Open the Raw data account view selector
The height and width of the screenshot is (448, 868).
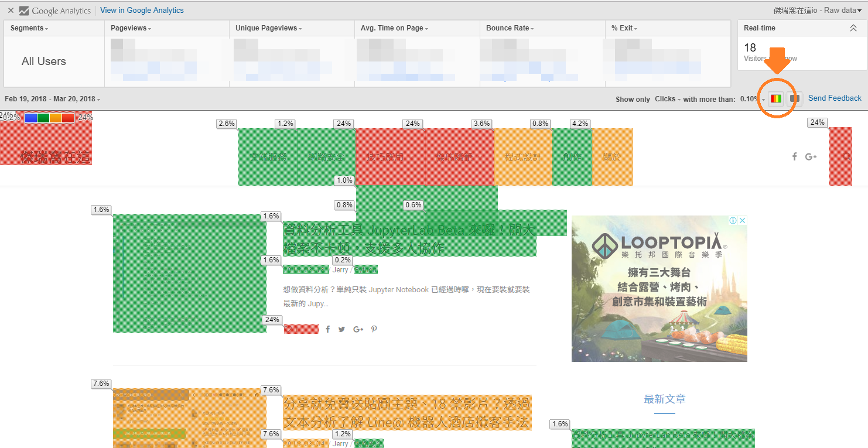tap(818, 11)
